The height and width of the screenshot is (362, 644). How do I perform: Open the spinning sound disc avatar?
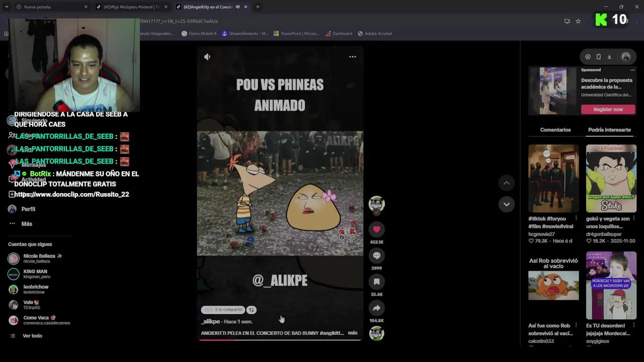pyautogui.click(x=376, y=333)
